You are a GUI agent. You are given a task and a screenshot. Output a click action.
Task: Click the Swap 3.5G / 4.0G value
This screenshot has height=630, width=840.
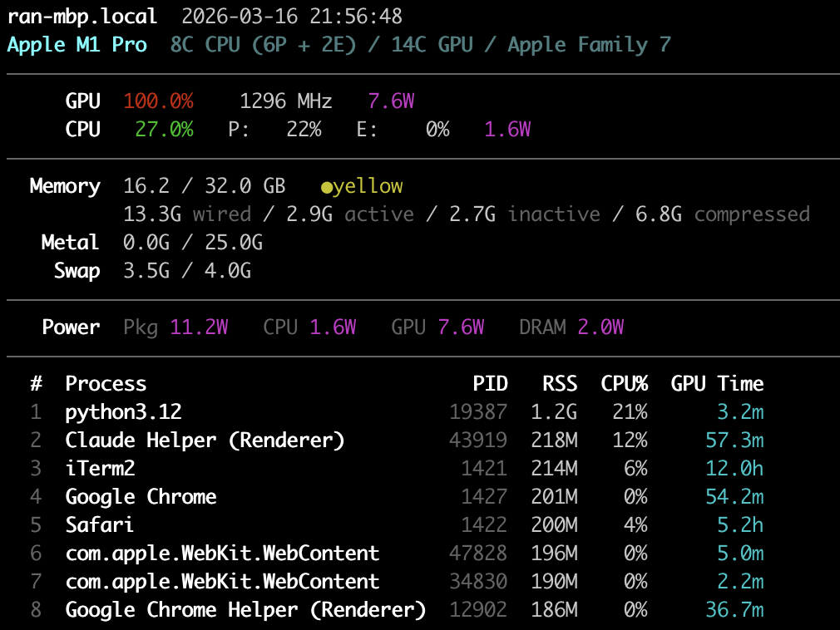[187, 271]
